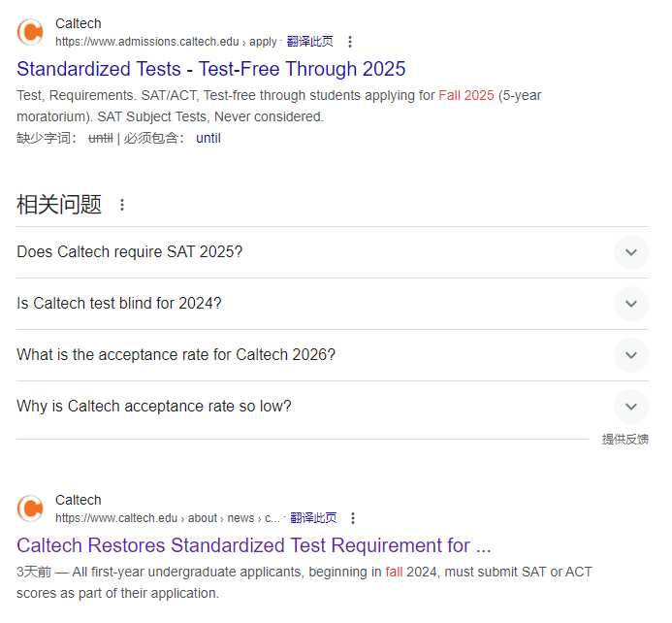672x623 pixels.
Task: Open Standardized Tests - Test-Free Through 2025 link
Action: [210, 69]
